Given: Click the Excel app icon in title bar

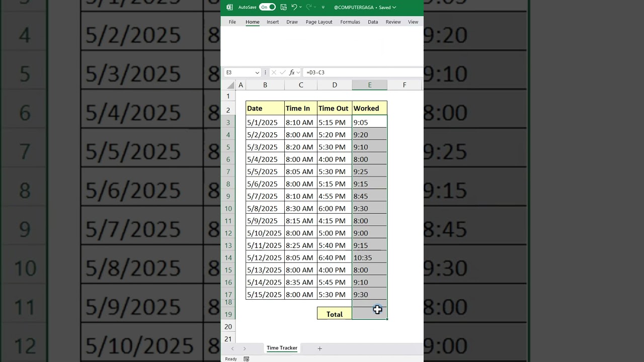Looking at the screenshot, I should pyautogui.click(x=229, y=7).
